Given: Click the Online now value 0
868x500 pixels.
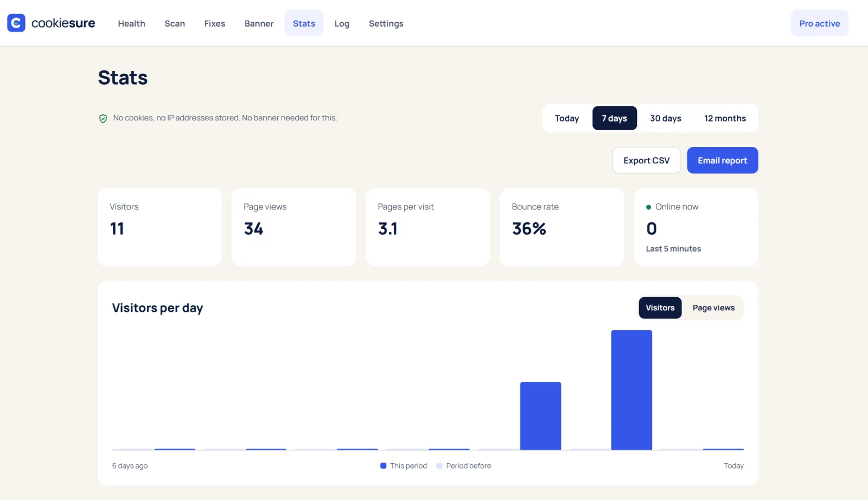Looking at the screenshot, I should pyautogui.click(x=652, y=229).
